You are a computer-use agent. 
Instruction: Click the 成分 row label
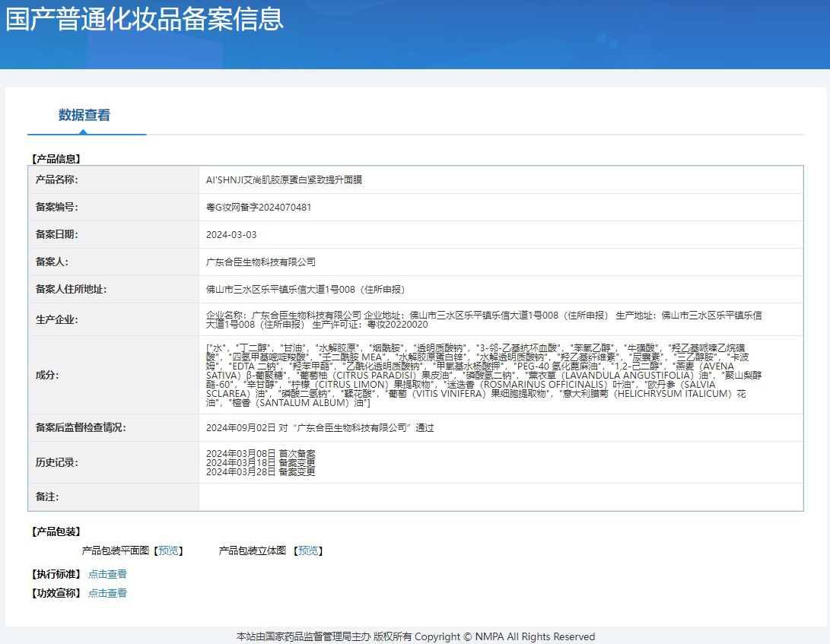(47, 375)
